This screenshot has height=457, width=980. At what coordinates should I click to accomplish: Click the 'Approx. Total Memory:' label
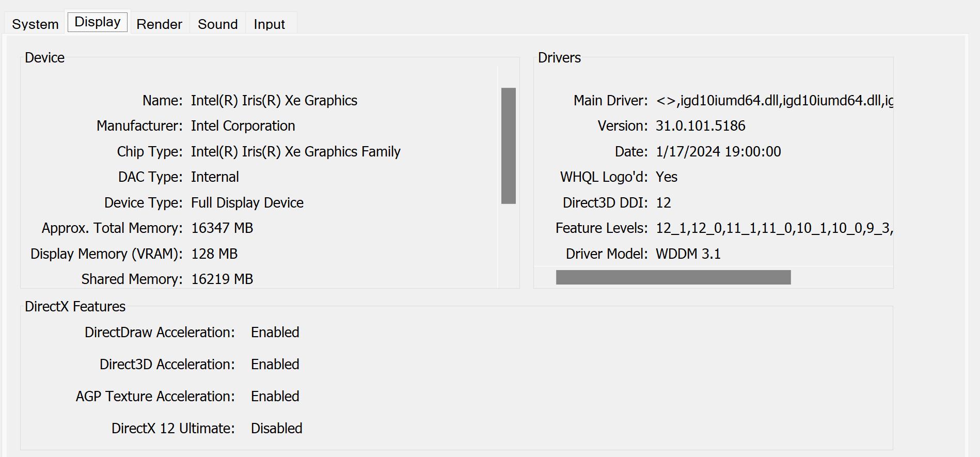112,228
